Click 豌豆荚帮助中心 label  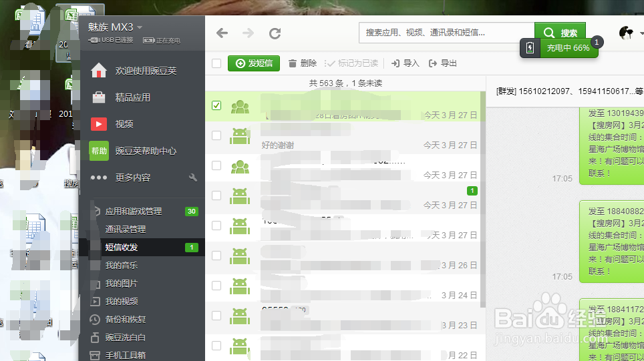click(146, 151)
